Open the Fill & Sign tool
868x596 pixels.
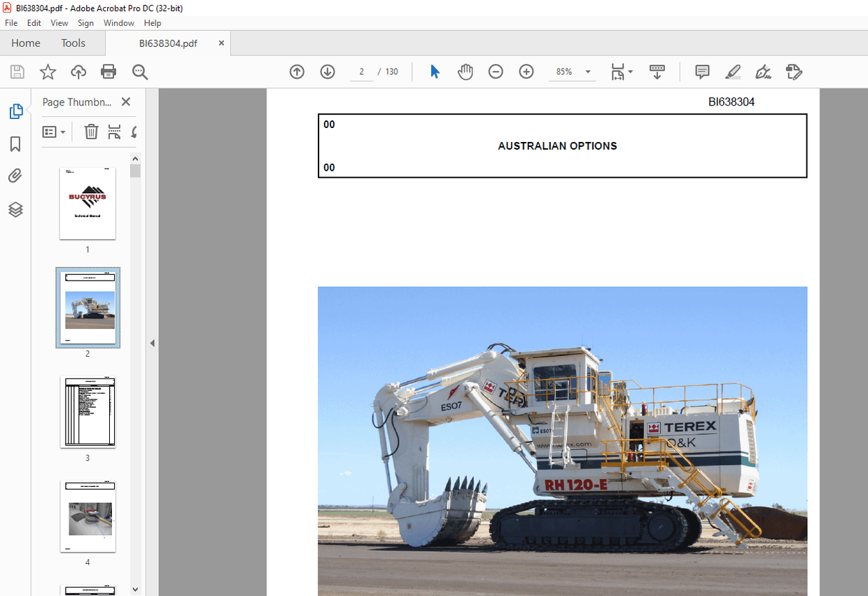tap(763, 71)
